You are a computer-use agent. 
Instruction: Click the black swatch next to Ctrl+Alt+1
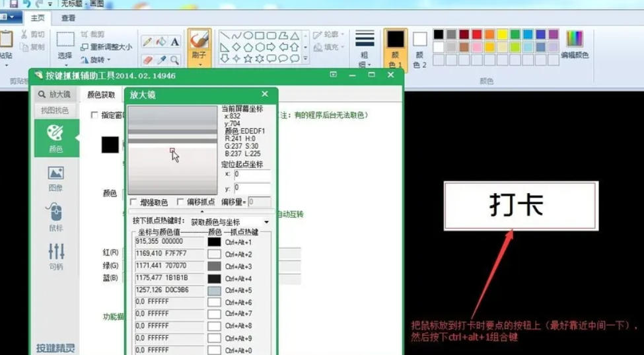pyautogui.click(x=215, y=242)
